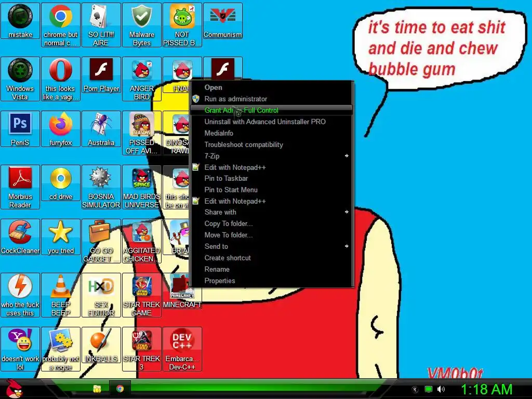Choose Create shortcut
Image resolution: width=532 pixels, height=399 pixels.
tap(271, 258)
